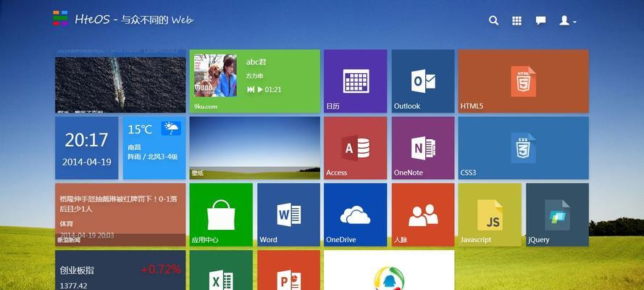Click the 01:21 playback time
The image size is (644, 290).
(x=273, y=90)
